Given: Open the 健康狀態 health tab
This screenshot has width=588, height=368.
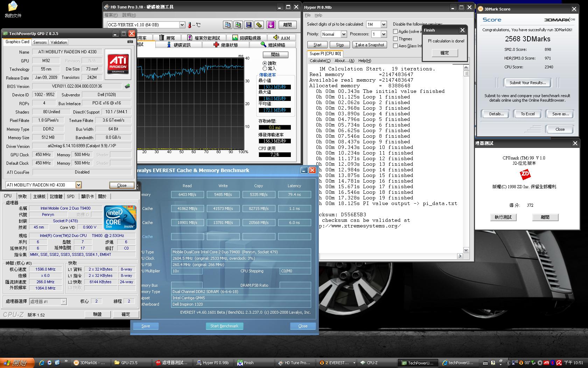Looking at the screenshot, I should pyautogui.click(x=226, y=45).
